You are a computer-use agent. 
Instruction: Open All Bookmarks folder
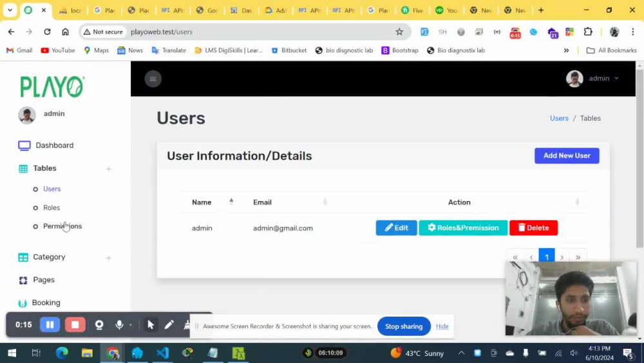(612, 50)
